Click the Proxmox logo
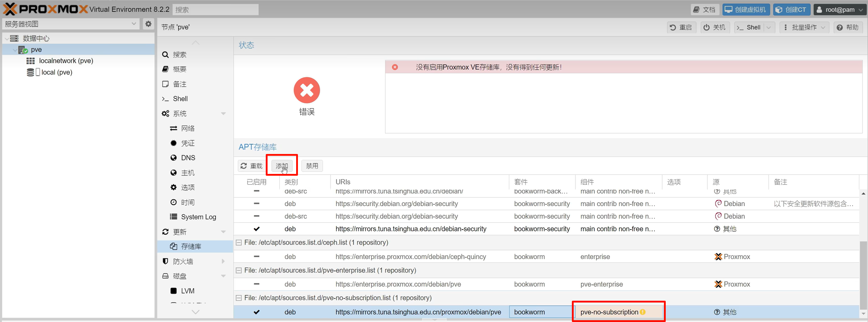The height and width of the screenshot is (322, 868). point(45,9)
